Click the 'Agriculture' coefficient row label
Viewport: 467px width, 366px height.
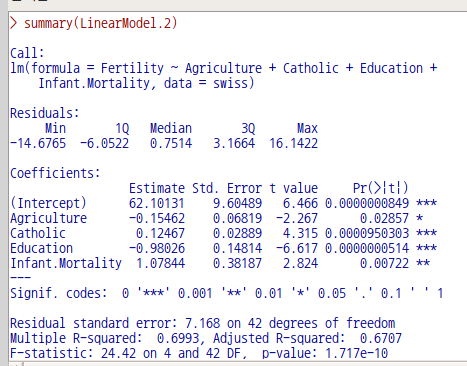[48, 219]
